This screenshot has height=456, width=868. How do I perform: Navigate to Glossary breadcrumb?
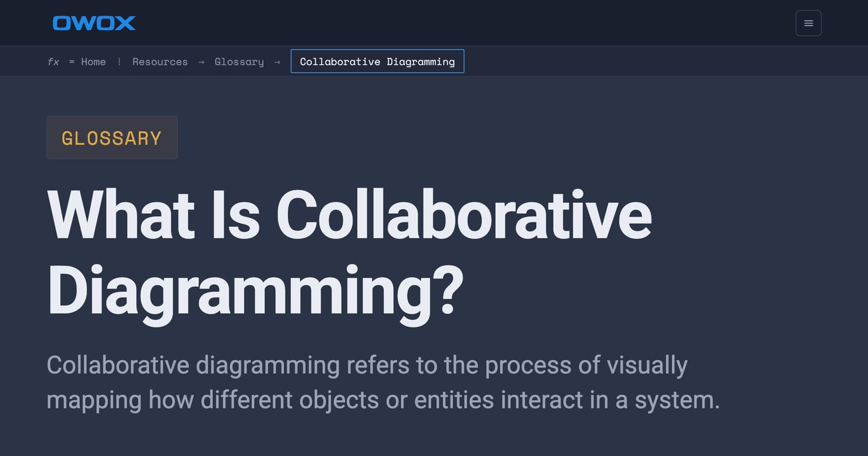pyautogui.click(x=239, y=62)
